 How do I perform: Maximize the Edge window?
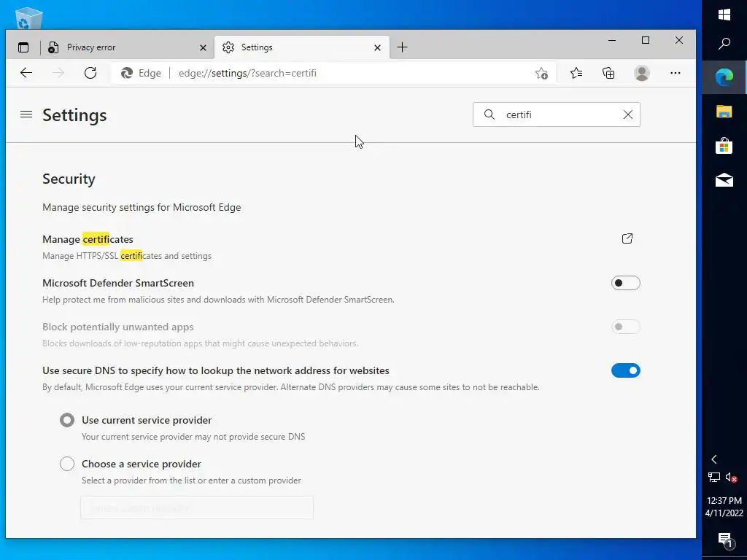pos(646,41)
